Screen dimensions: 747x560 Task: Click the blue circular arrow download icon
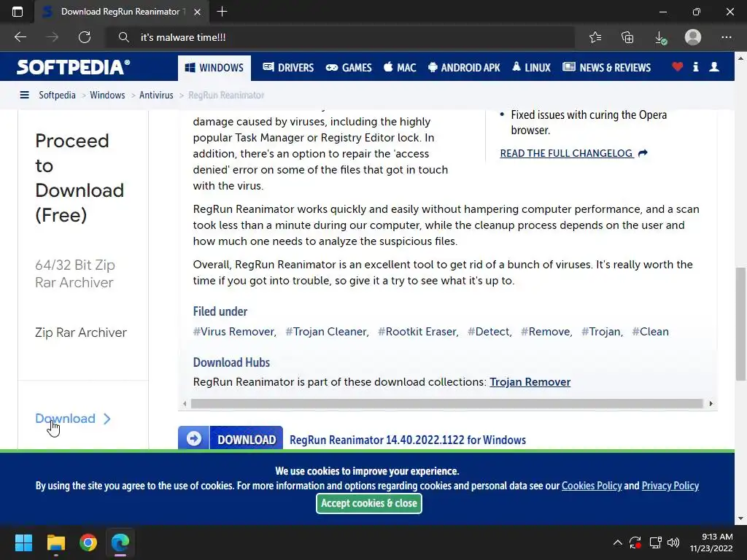tap(194, 438)
